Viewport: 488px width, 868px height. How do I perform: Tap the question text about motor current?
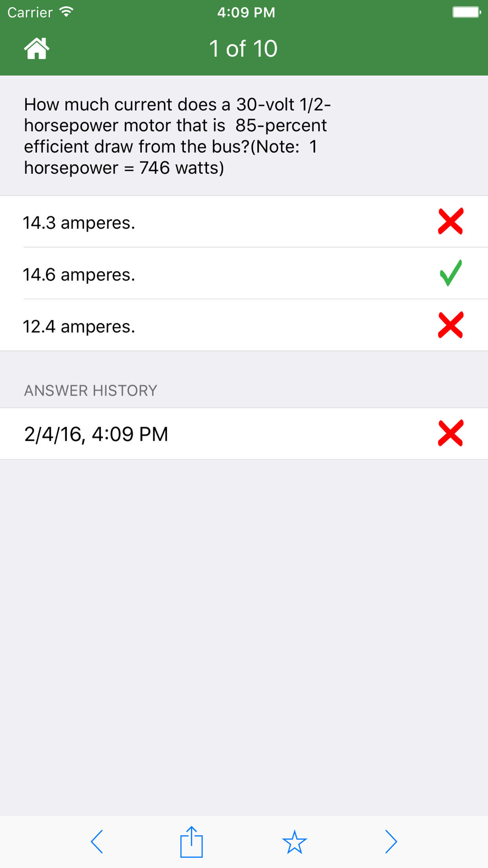(x=178, y=136)
